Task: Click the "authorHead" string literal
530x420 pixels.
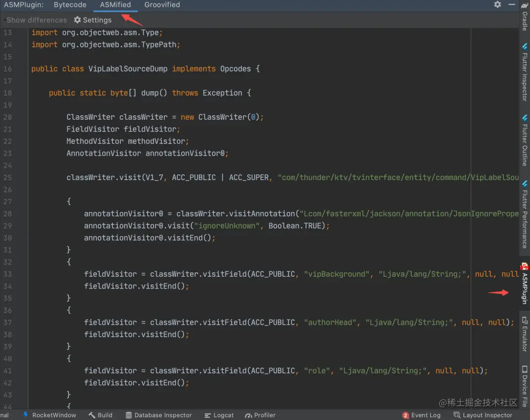Action: tap(330, 322)
